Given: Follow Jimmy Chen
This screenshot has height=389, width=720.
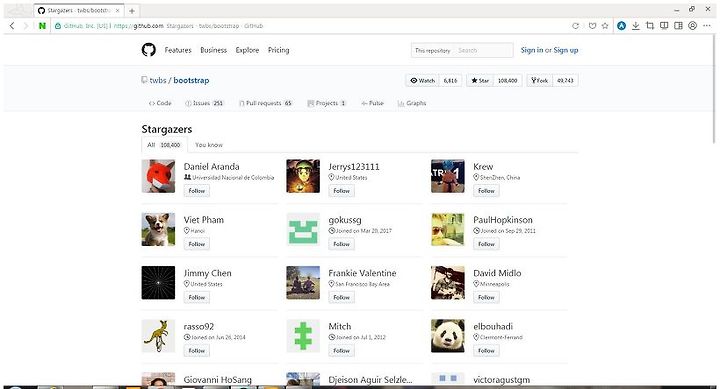Looking at the screenshot, I should coord(197,297).
